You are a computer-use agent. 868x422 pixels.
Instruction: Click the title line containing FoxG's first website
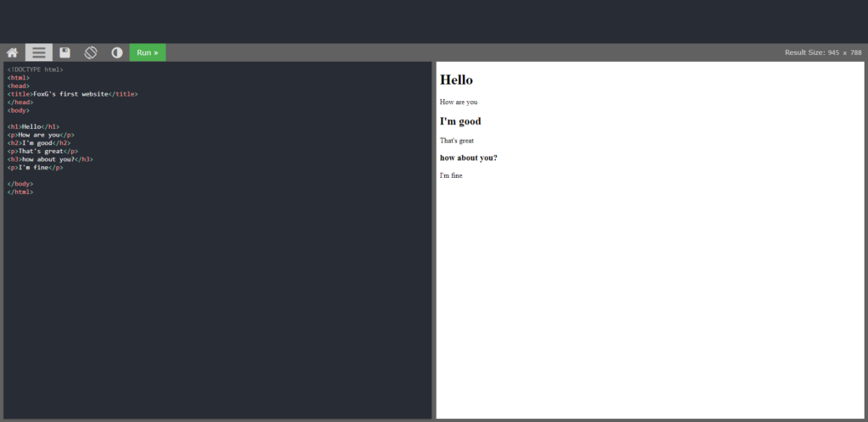pyautogui.click(x=72, y=94)
